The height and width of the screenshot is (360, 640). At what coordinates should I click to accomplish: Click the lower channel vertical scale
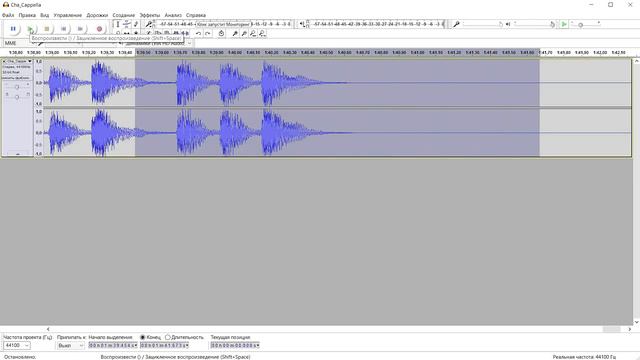39,132
